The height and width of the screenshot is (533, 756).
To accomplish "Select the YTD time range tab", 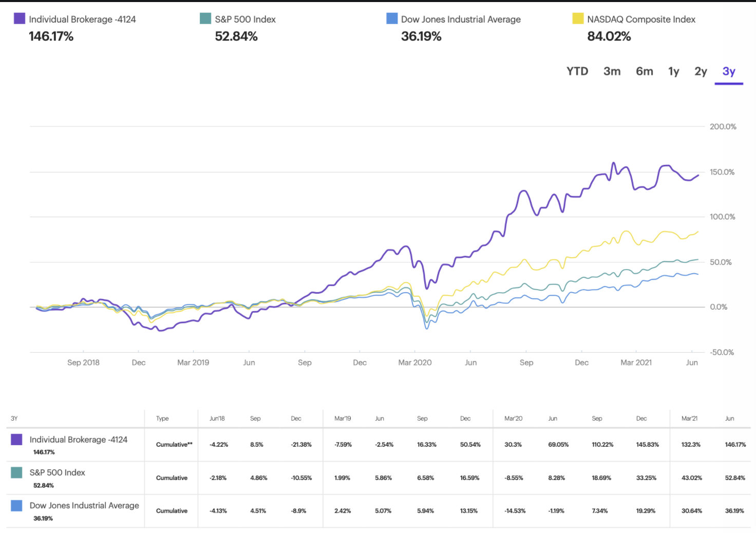I will pyautogui.click(x=577, y=71).
